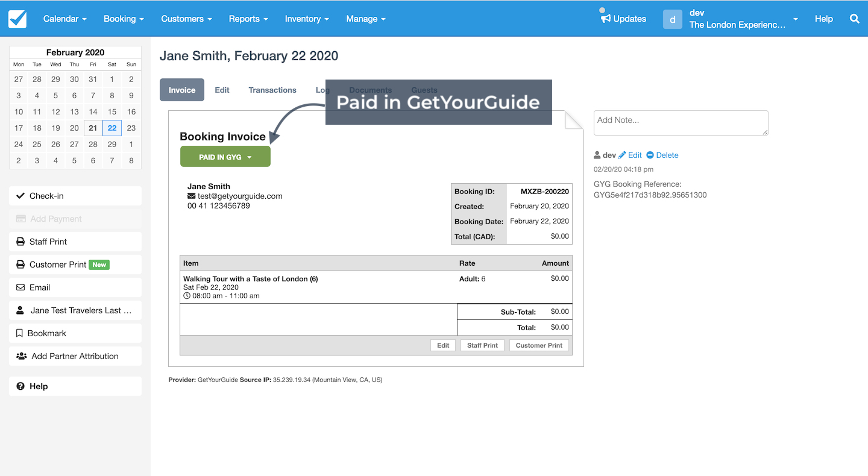868x476 pixels.
Task: Click the test@getyourguide.com email address
Action: (240, 196)
